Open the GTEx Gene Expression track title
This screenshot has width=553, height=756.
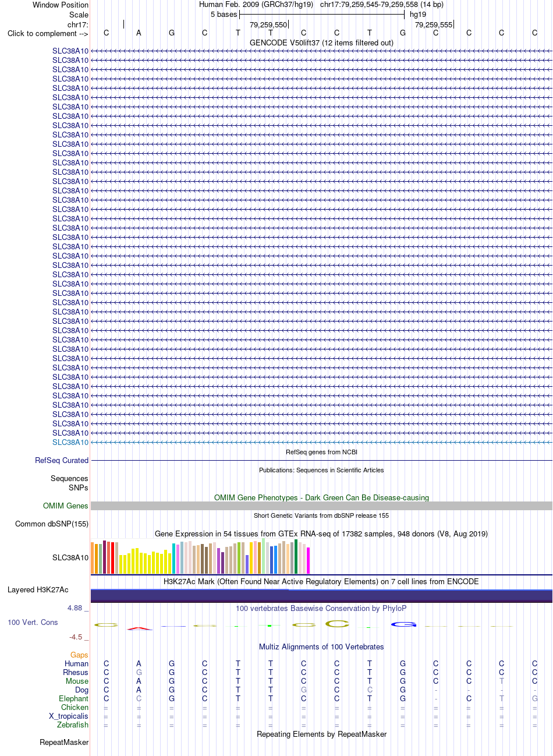coord(321,534)
